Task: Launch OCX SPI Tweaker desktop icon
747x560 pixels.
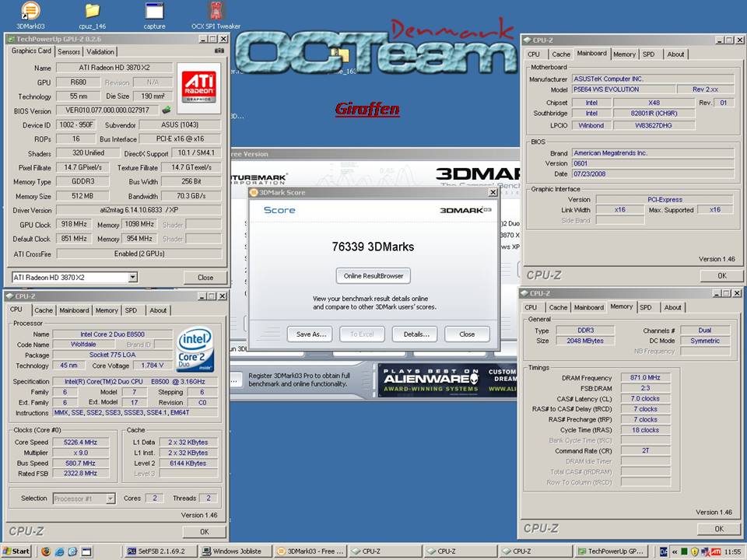Action: pyautogui.click(x=216, y=14)
